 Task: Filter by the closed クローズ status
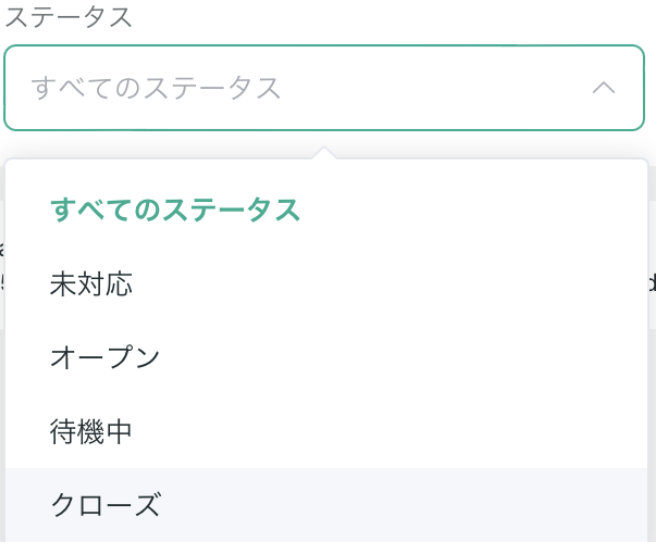coord(105,505)
